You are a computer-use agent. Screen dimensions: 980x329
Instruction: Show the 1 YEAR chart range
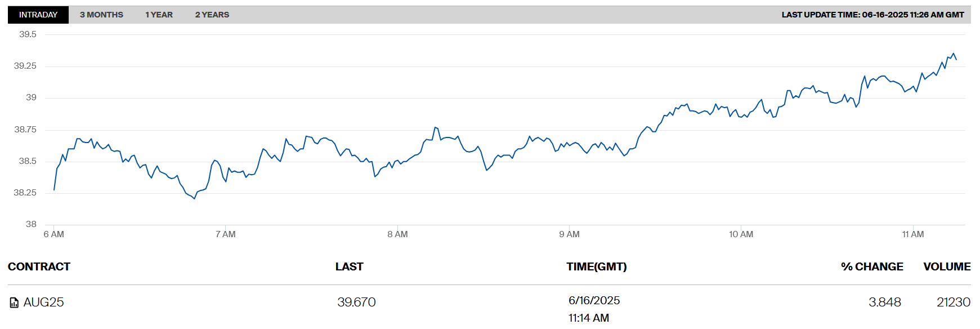[x=159, y=15]
